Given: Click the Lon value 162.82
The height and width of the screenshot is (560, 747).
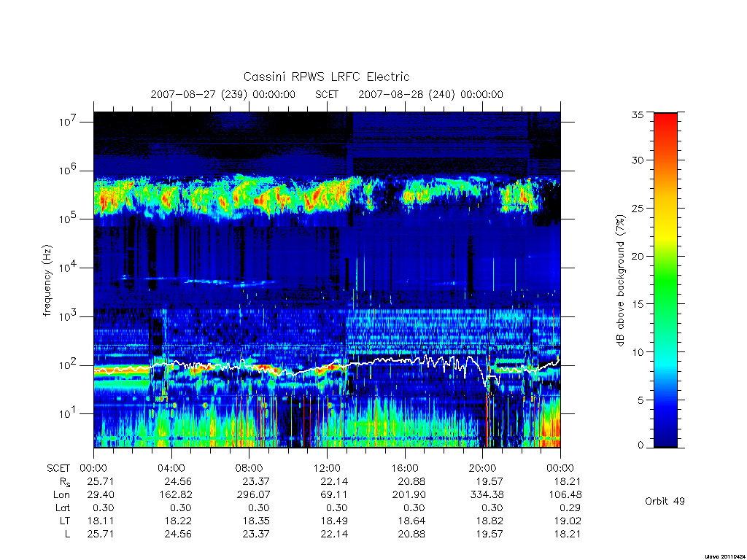Looking at the screenshot, I should [175, 495].
